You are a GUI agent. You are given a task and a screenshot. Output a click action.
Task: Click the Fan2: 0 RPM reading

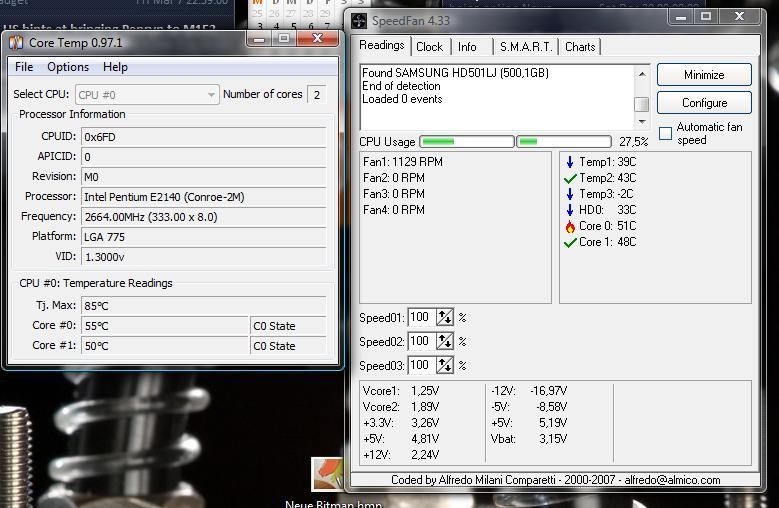pyautogui.click(x=393, y=178)
